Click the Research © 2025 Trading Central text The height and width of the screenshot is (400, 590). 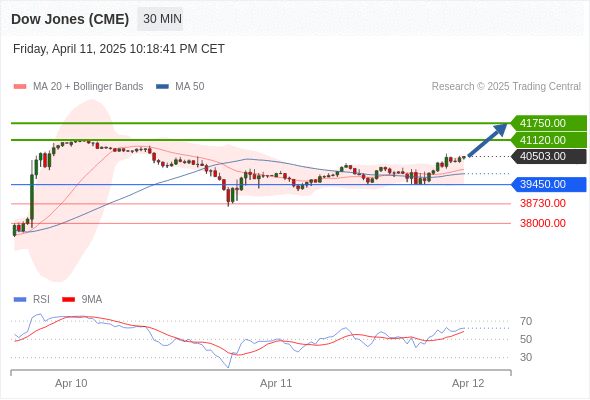tap(506, 87)
